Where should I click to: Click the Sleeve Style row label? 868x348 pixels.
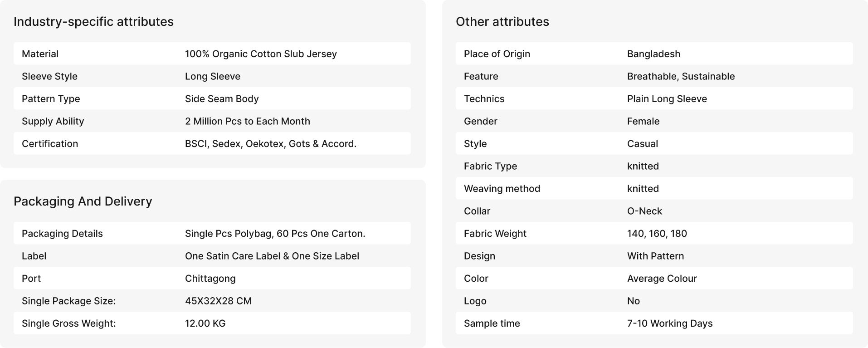(49, 76)
